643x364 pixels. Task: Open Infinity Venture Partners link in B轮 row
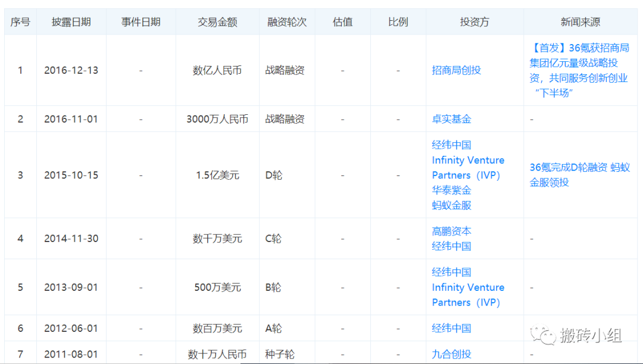(468, 295)
